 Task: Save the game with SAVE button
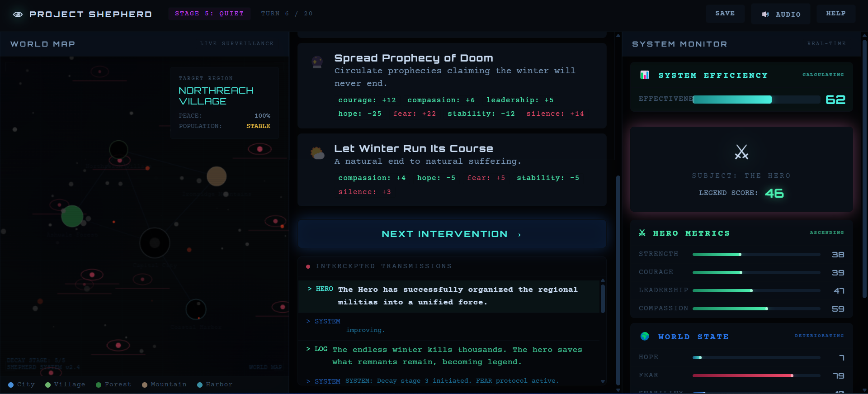coord(725,14)
